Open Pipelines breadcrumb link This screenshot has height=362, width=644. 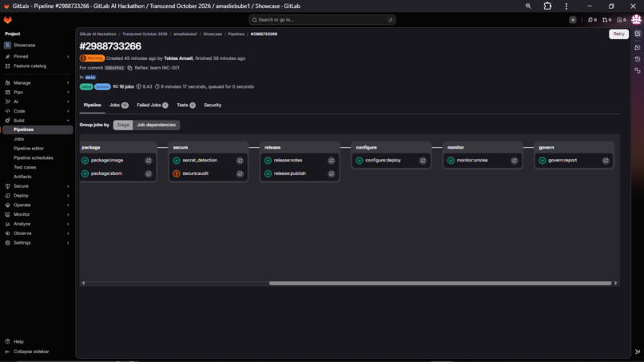(237, 34)
